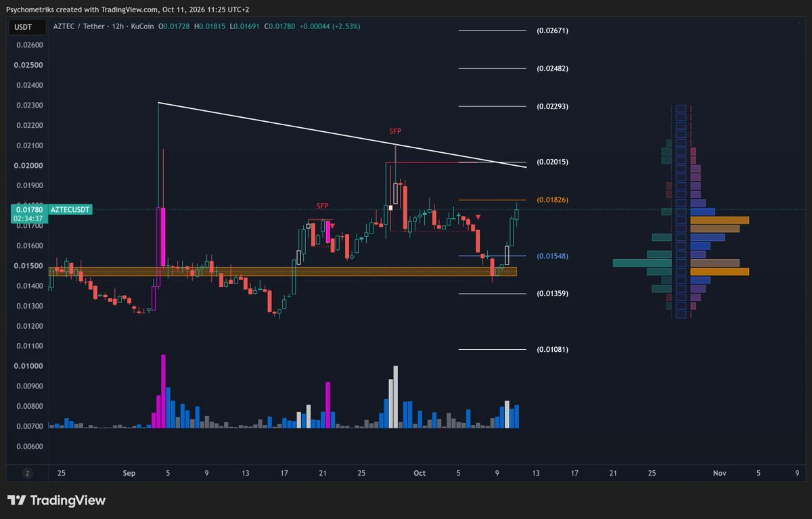Screen dimensions: 812x519
Task: Click the 12h interval in the chart legend
Action: coord(118,26)
